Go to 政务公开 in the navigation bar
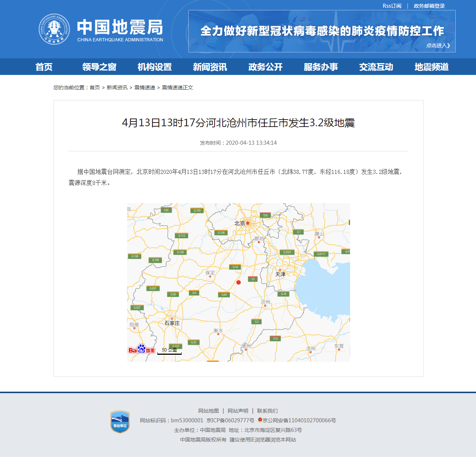Viewport: 476px width, 457px height. coord(265,67)
